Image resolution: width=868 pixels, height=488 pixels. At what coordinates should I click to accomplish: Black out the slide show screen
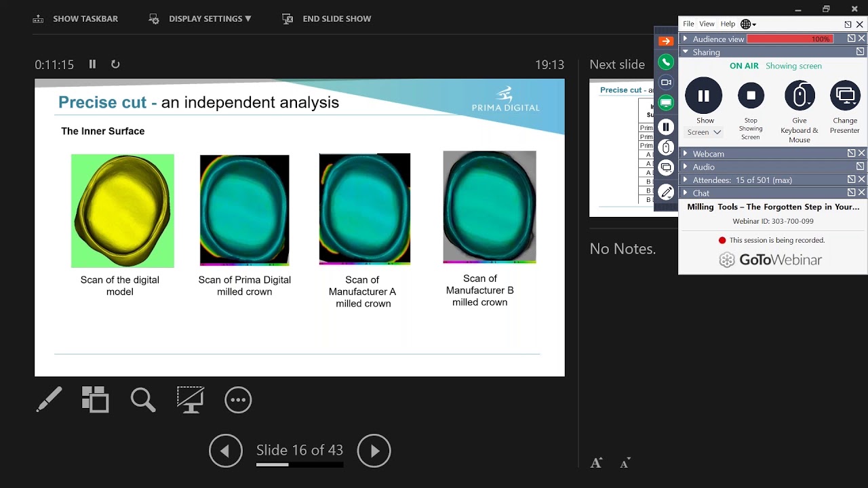(x=191, y=400)
